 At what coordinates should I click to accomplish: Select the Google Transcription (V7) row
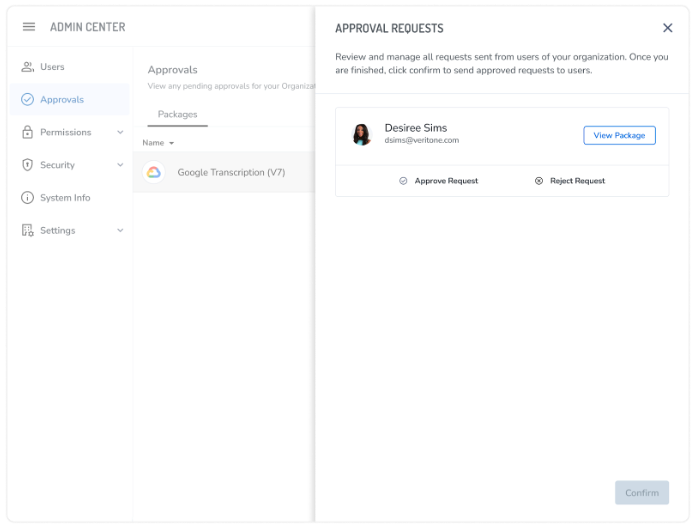231,172
